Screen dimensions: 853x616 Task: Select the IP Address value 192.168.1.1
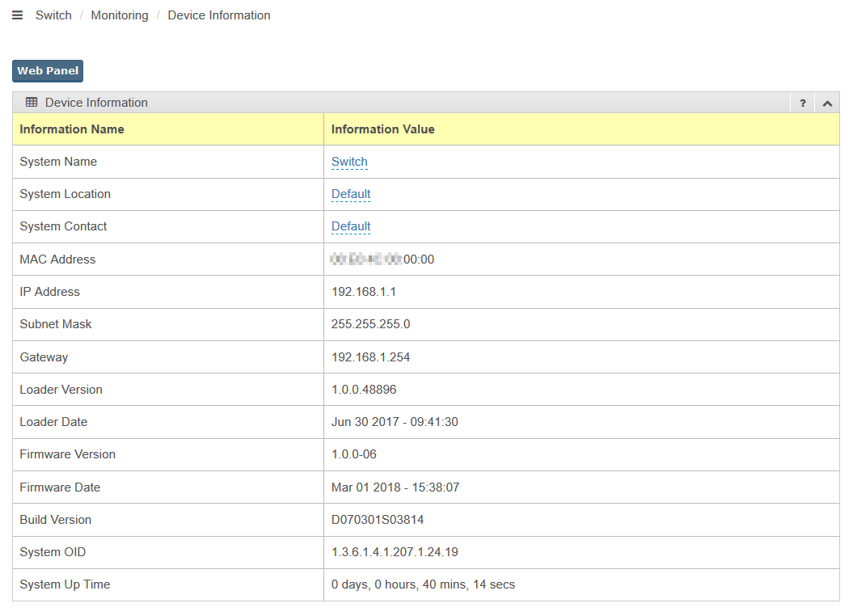[364, 292]
